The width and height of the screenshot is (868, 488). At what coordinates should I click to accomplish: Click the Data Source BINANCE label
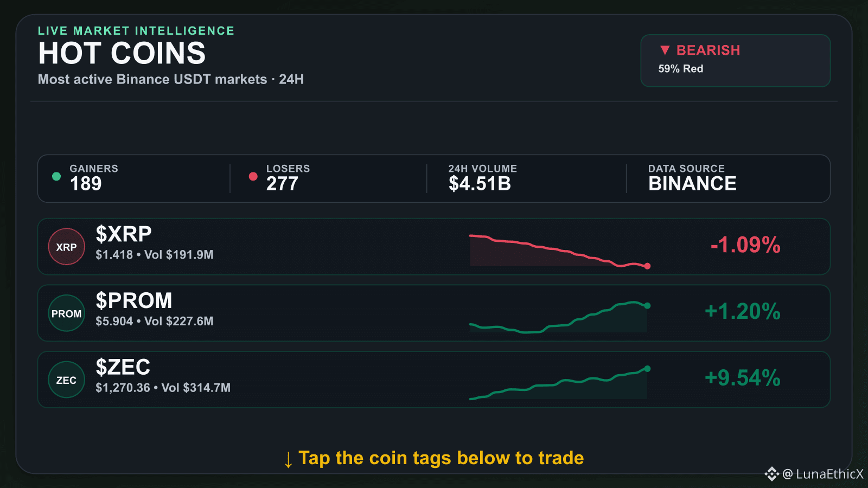[692, 178]
